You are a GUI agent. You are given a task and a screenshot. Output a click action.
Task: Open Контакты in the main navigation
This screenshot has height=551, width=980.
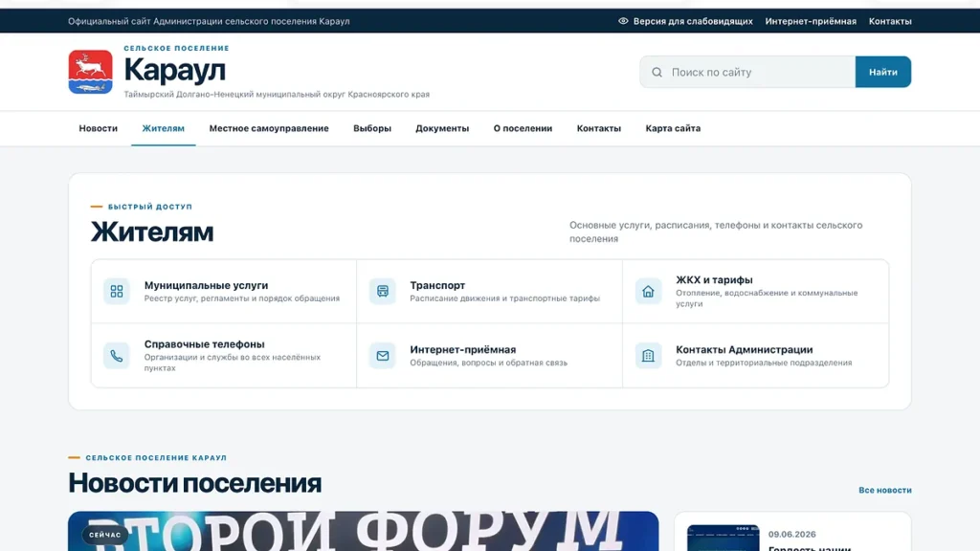pos(599,128)
